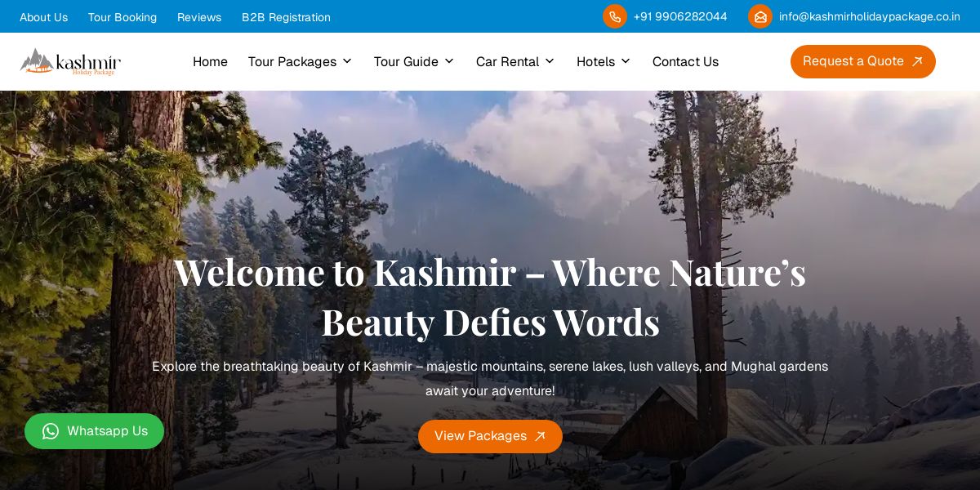Open the Reviews link
This screenshot has height=490, width=980.
click(199, 17)
